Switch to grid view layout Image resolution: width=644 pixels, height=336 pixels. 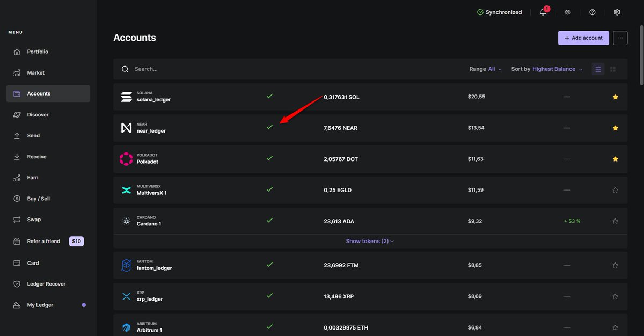click(613, 69)
